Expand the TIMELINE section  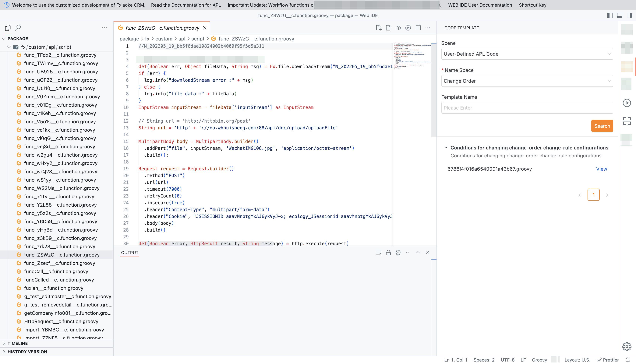17,343
